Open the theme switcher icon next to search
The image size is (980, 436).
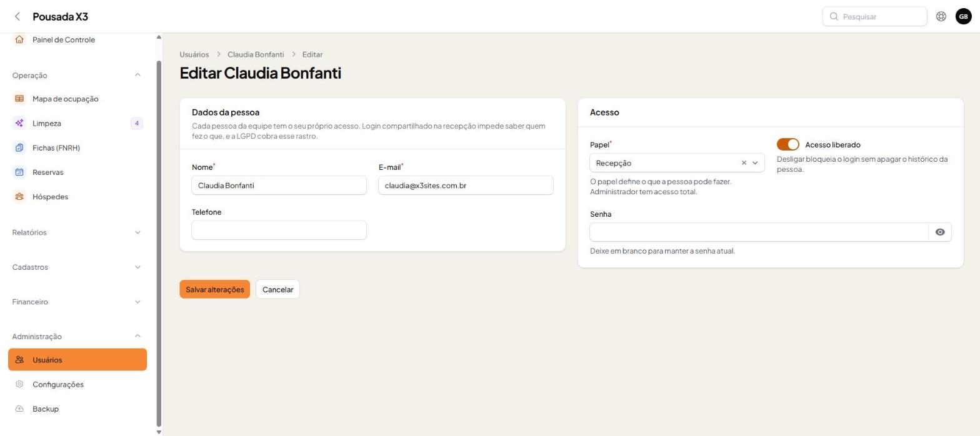pyautogui.click(x=941, y=16)
